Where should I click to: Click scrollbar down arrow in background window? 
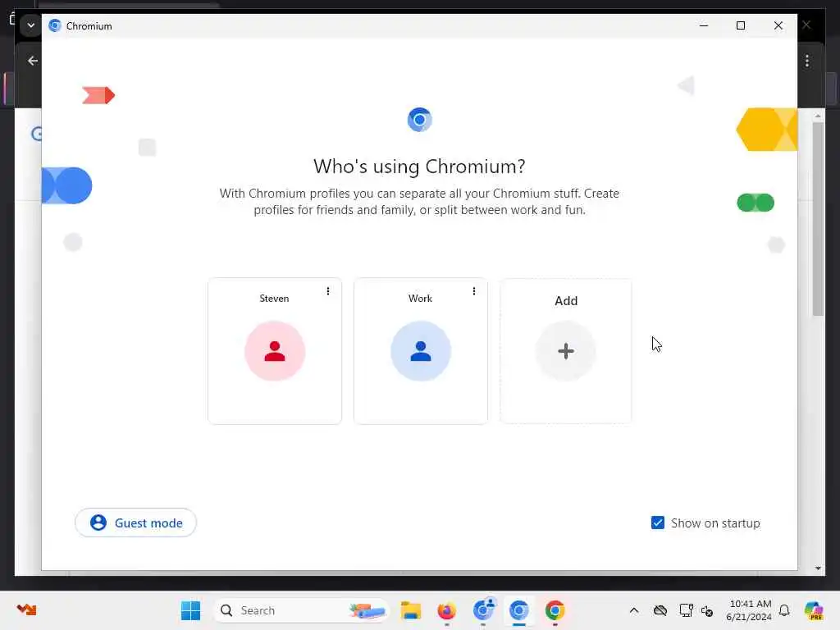818,568
